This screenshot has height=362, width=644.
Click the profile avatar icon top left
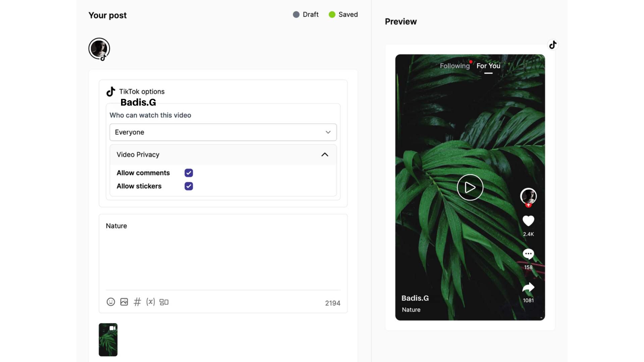coord(99,48)
